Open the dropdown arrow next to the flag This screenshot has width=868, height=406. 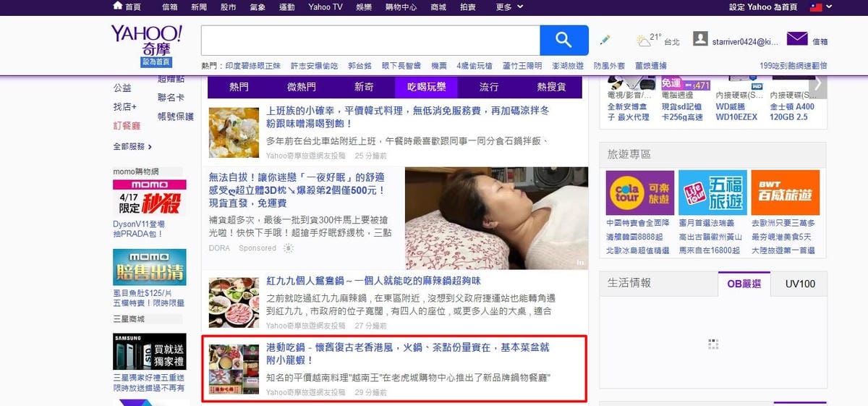point(829,7)
